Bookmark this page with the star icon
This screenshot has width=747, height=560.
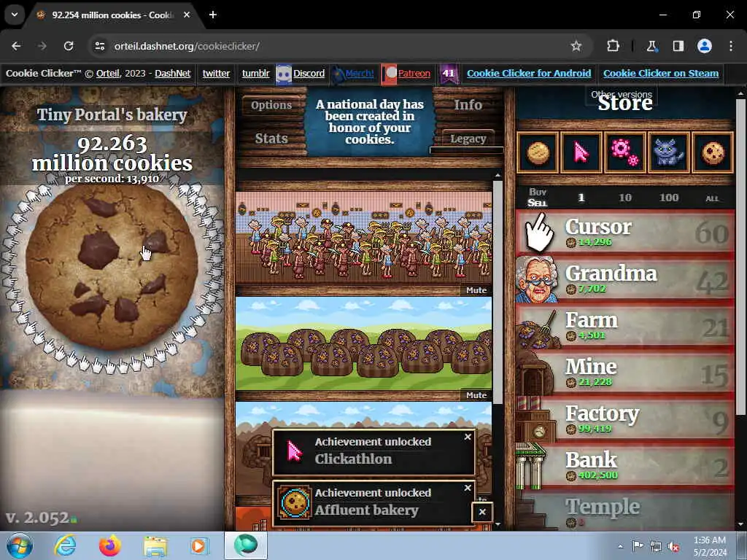click(576, 46)
